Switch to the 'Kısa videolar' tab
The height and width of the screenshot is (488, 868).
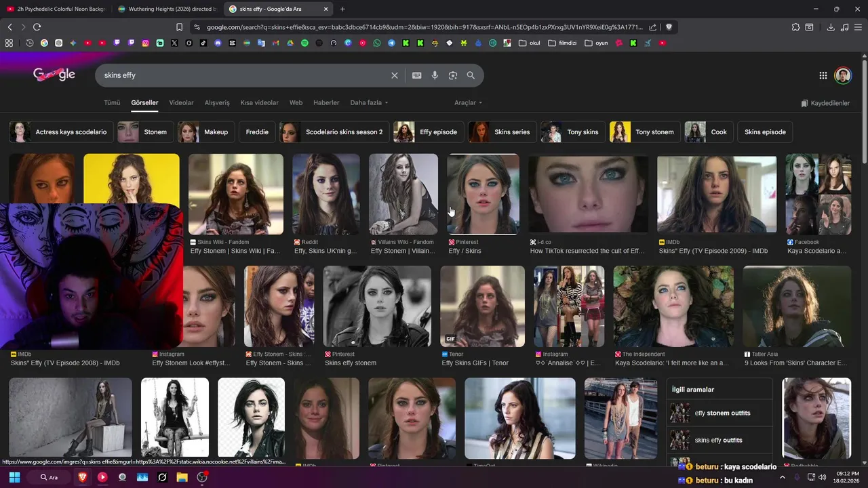point(259,103)
